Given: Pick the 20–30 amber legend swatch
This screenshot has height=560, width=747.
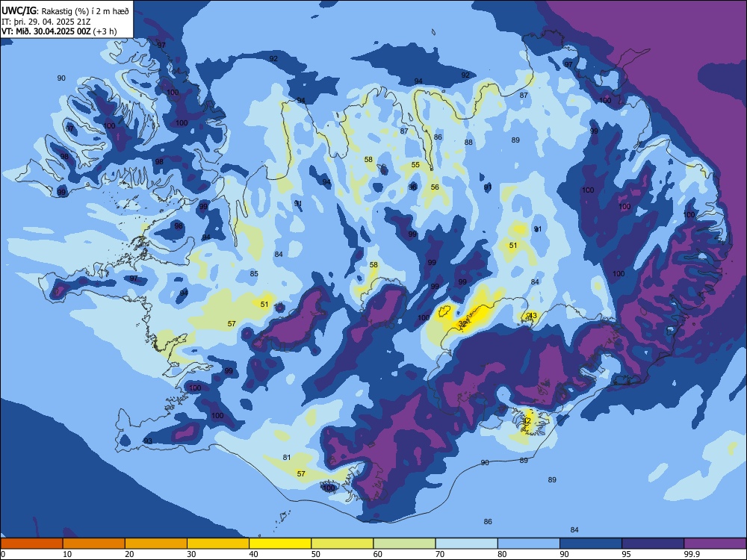Looking at the screenshot, I should tap(156, 544).
